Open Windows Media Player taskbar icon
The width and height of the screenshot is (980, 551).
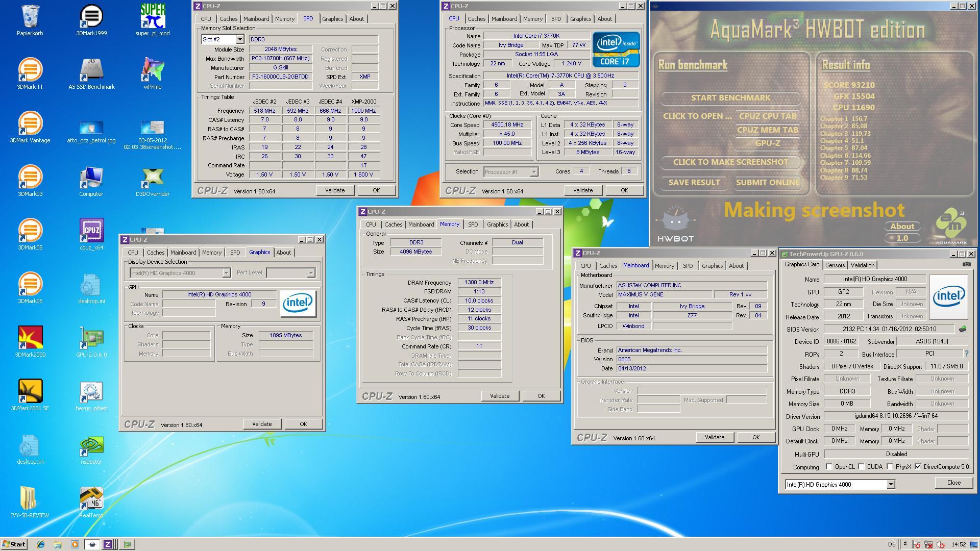[x=75, y=544]
